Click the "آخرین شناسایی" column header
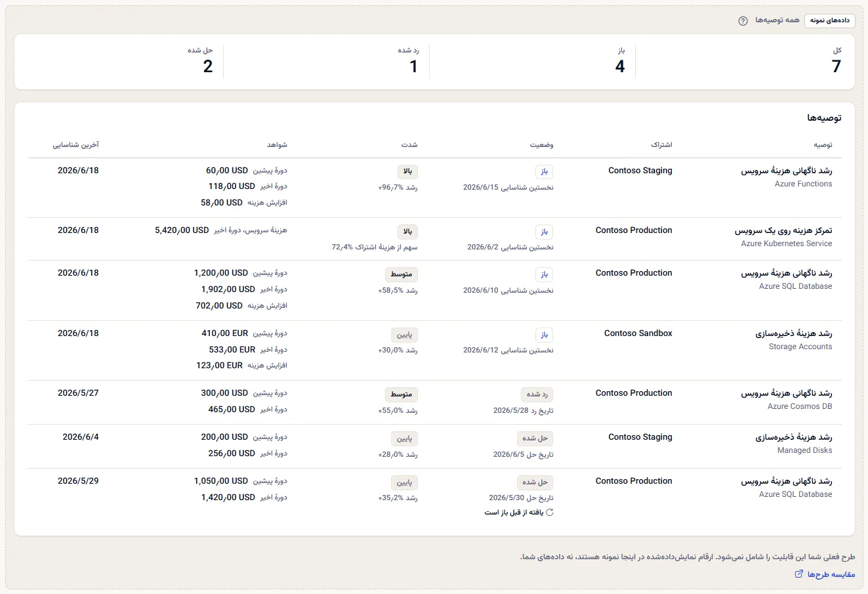 [x=76, y=145]
